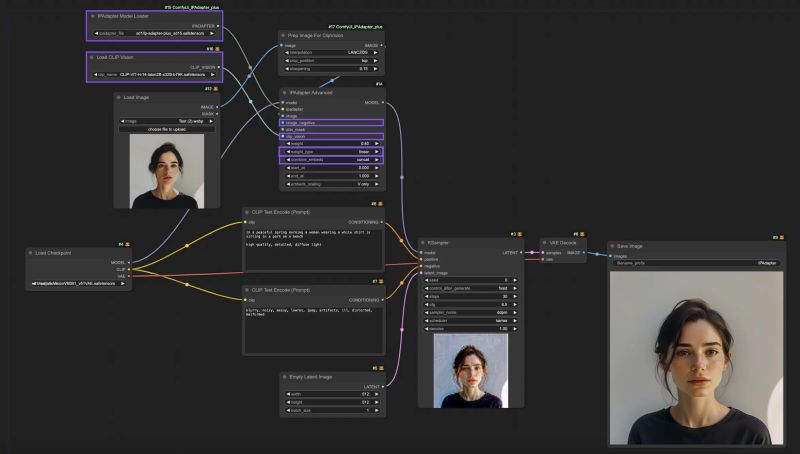Image resolution: width=800 pixels, height=454 pixels.
Task: Click the samples input port on VAE Decode
Action: click(543, 253)
